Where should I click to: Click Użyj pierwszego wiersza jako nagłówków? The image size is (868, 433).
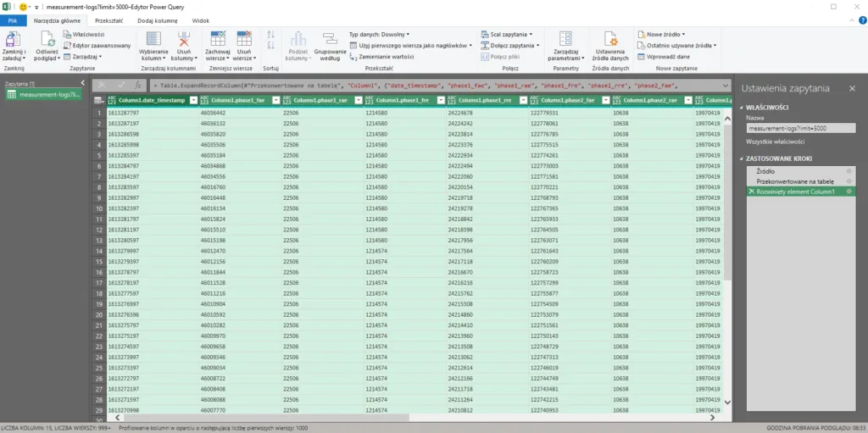(411, 46)
